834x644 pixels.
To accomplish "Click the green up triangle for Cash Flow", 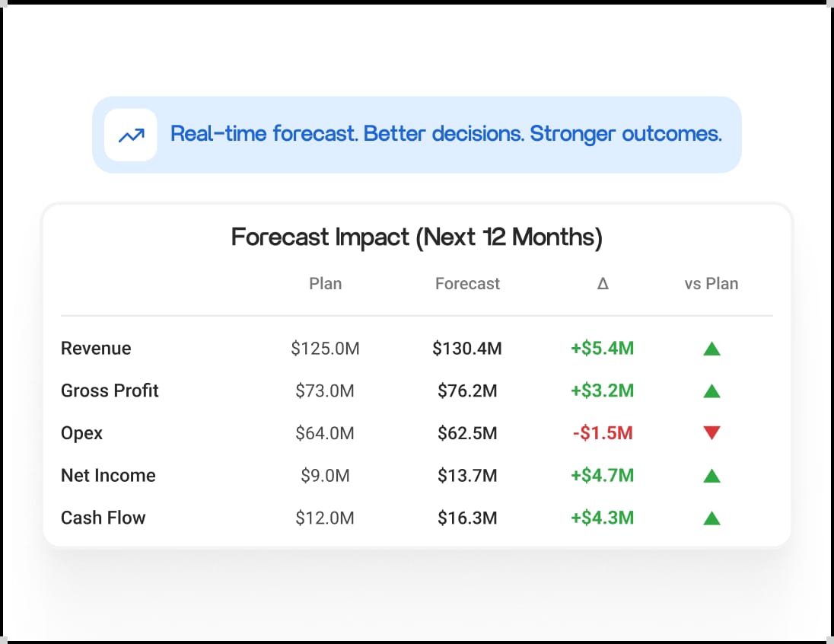I will pyautogui.click(x=711, y=518).
